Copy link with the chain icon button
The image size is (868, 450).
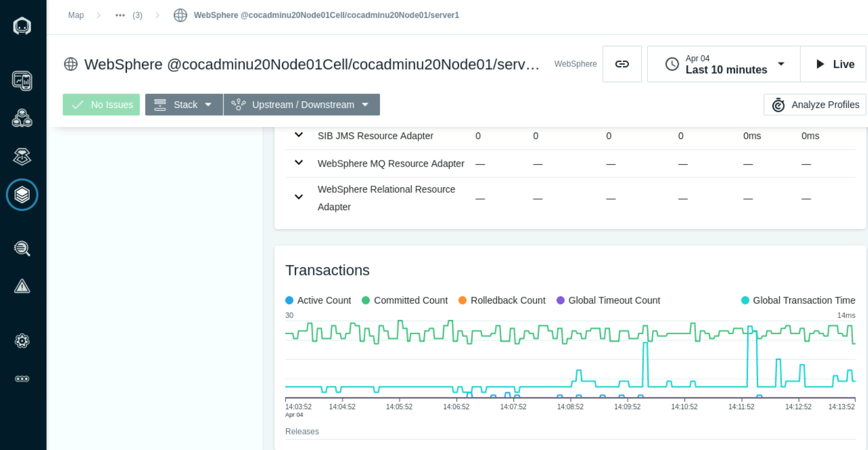622,64
